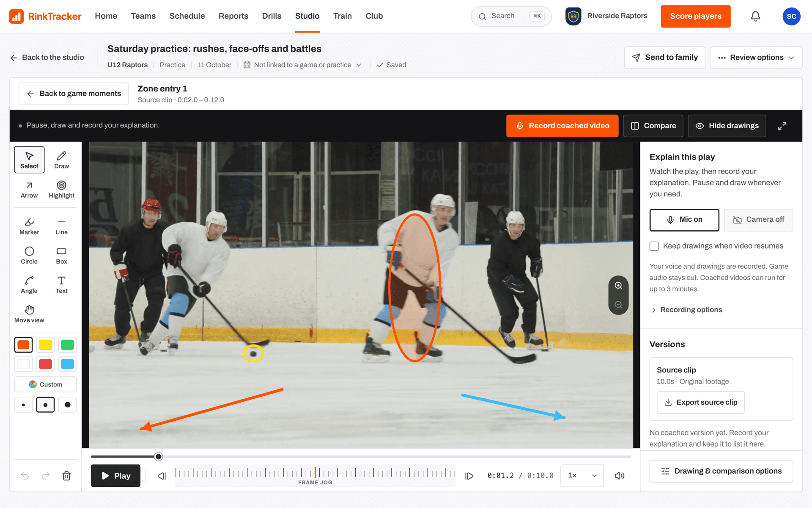Select the Arrow tool
The height and width of the screenshot is (508, 812).
[x=29, y=189]
